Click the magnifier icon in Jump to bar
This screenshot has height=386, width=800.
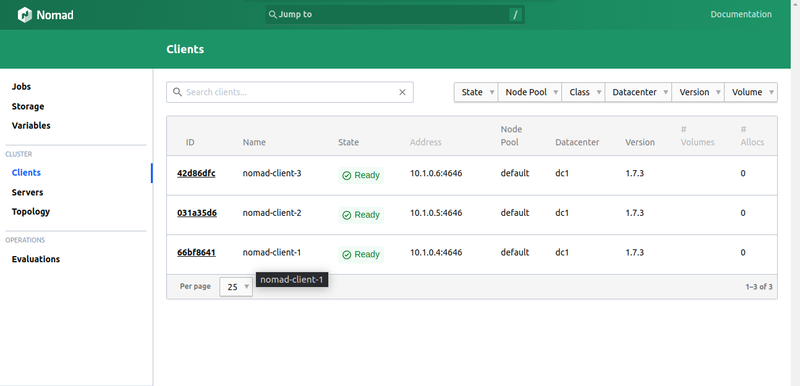[x=273, y=14]
